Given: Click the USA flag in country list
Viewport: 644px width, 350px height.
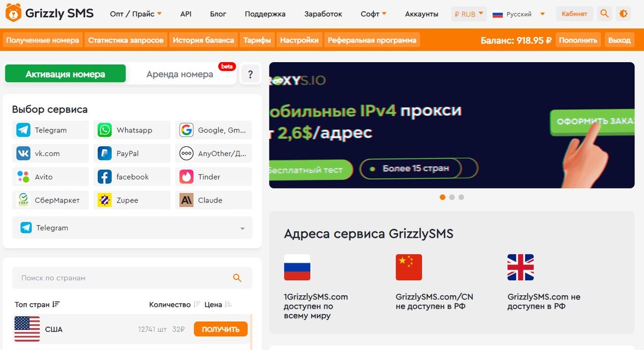Looking at the screenshot, I should pyautogui.click(x=27, y=329).
